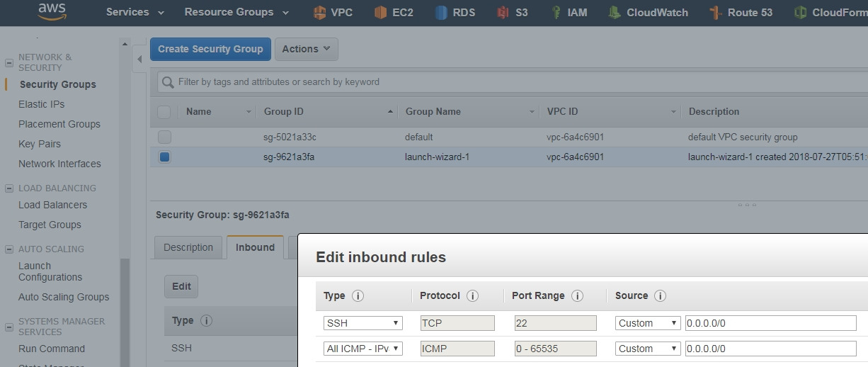This screenshot has height=367, width=868.
Task: Open the IAM service shortcut icon
Action: click(556, 13)
